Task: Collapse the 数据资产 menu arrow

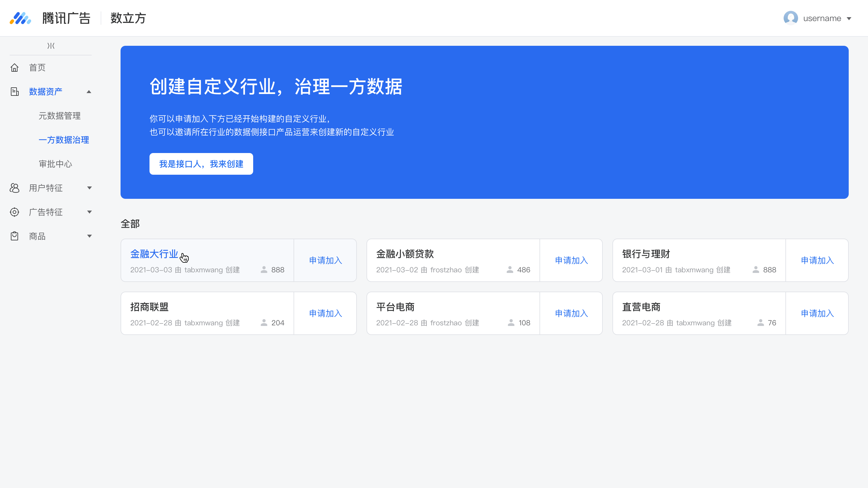Action: tap(89, 92)
